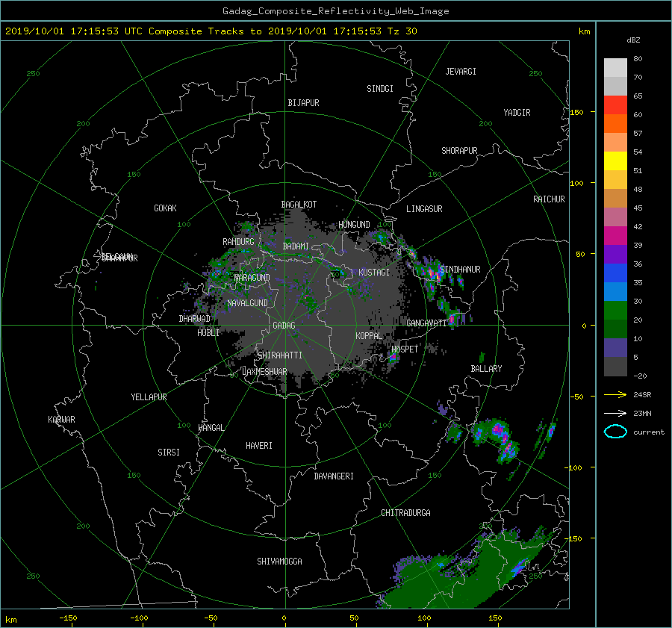The height and width of the screenshot is (628, 672).
Task: Click the RAMDURG city label
Action: pos(238,242)
